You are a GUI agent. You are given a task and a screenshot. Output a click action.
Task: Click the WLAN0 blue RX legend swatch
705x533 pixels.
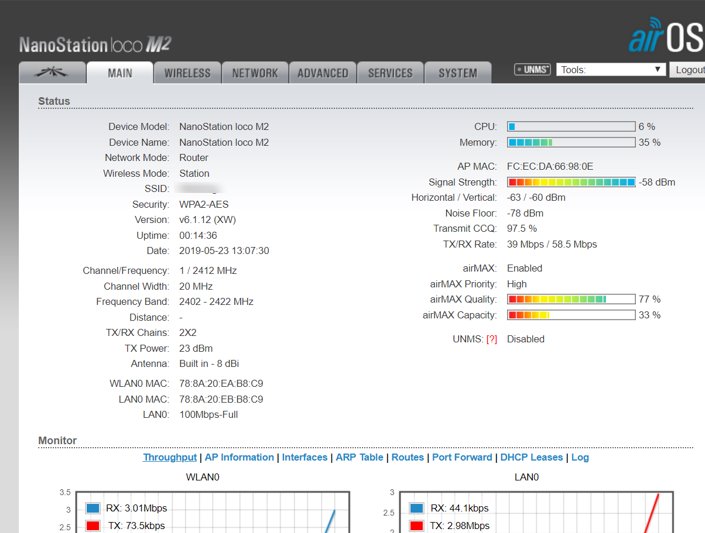93,508
